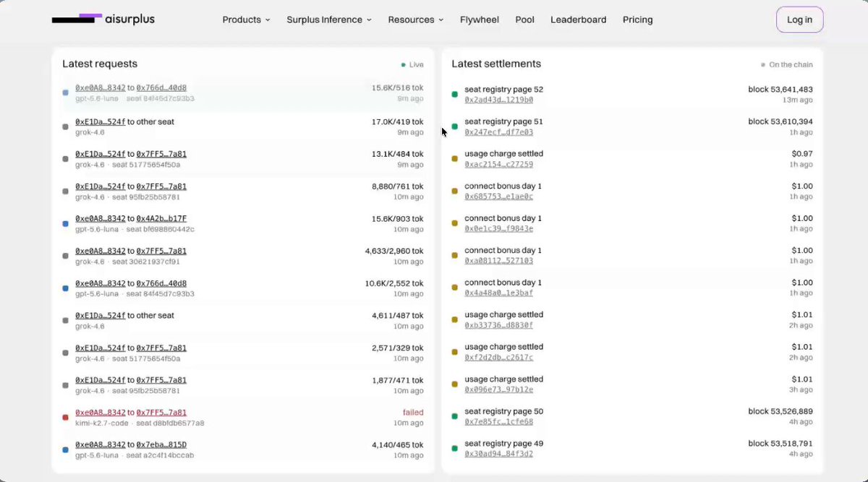Open transaction 0x2ad43d…1219b0
868x482 pixels.
pyautogui.click(x=498, y=100)
